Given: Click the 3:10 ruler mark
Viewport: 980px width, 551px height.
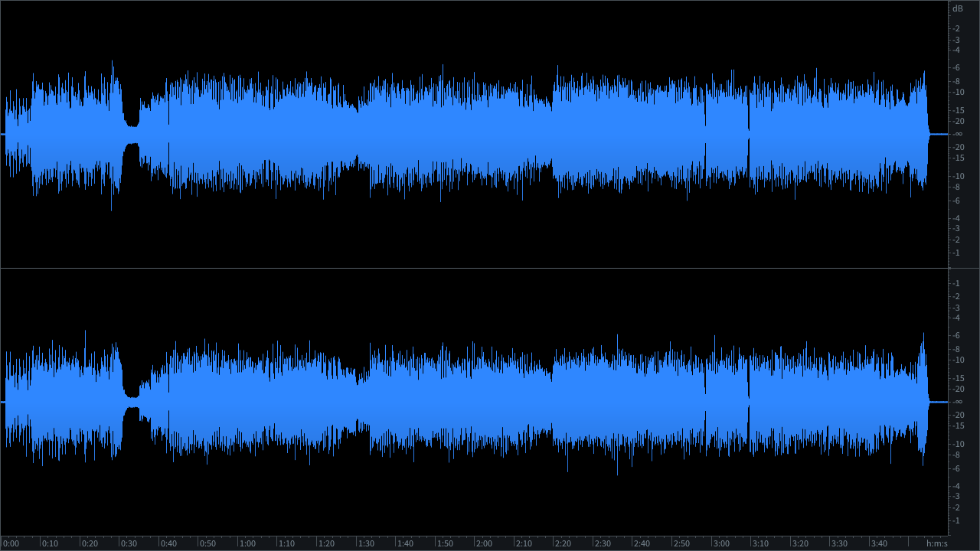Looking at the screenshot, I should (760, 543).
